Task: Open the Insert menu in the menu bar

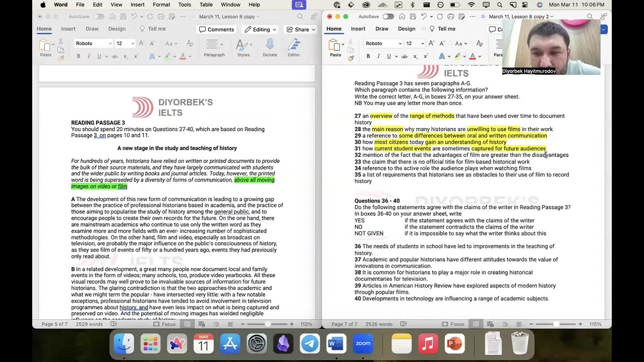Action: tap(137, 5)
